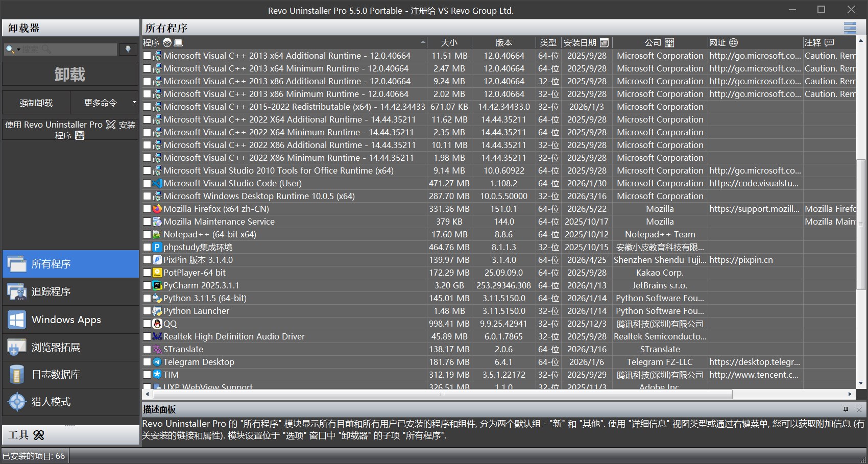Sort by the 版本 column header

tap(504, 42)
